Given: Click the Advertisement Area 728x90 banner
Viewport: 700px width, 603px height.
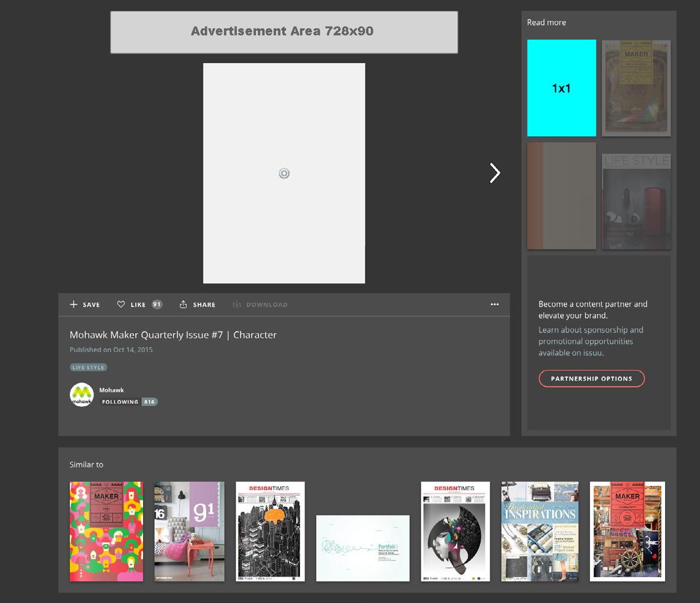Looking at the screenshot, I should point(284,32).
